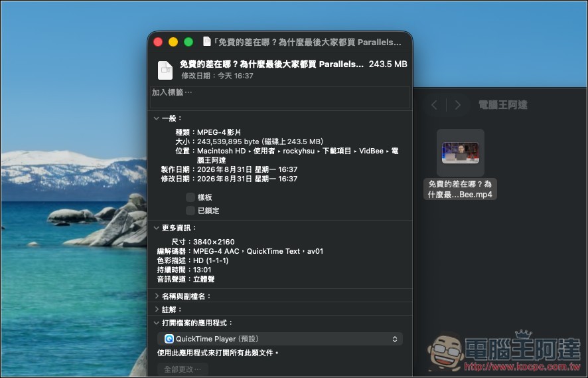Click the bold file name in Info header
Viewport: 588px width, 378px height.
click(x=272, y=64)
